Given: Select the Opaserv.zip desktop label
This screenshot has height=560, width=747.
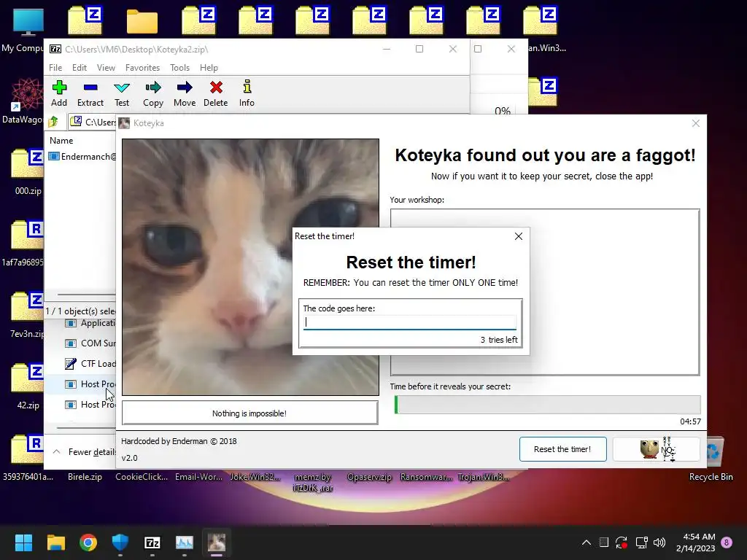Looking at the screenshot, I should pos(369,477).
